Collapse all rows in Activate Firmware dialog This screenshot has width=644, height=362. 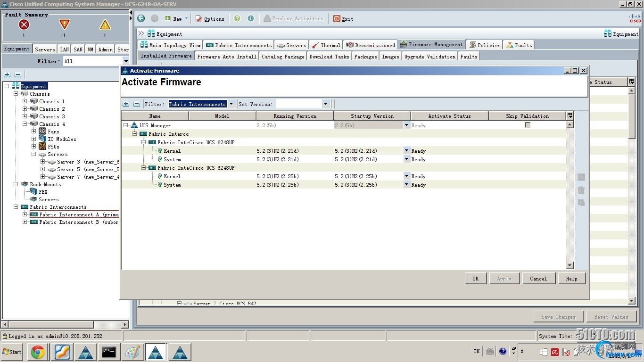(x=137, y=104)
